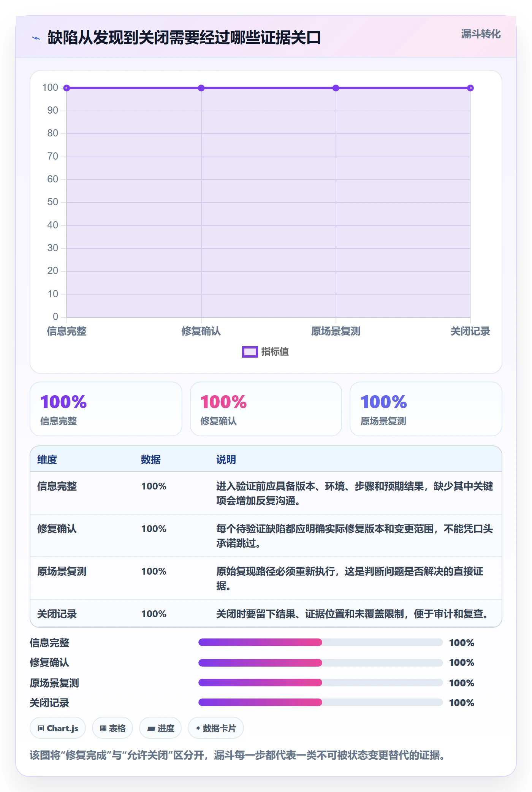Click the 指标值 legend label
The height and width of the screenshot is (792, 532).
(275, 352)
